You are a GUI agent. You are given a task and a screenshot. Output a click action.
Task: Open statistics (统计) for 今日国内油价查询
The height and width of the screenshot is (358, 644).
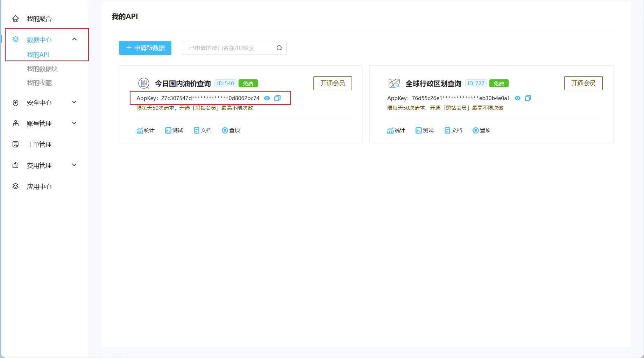pyautogui.click(x=146, y=130)
